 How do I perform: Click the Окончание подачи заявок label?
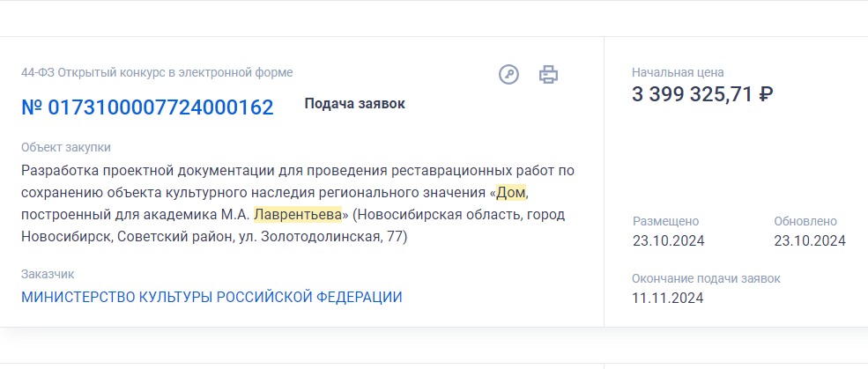tap(706, 278)
